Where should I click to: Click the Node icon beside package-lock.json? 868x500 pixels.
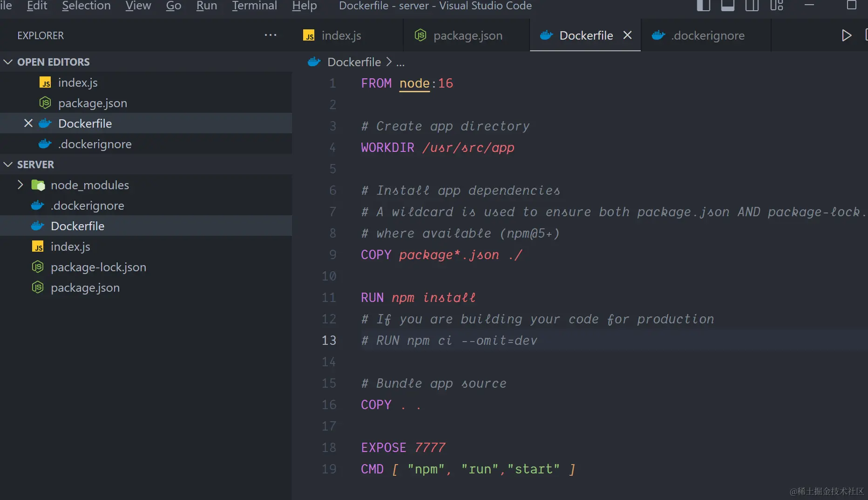click(38, 267)
